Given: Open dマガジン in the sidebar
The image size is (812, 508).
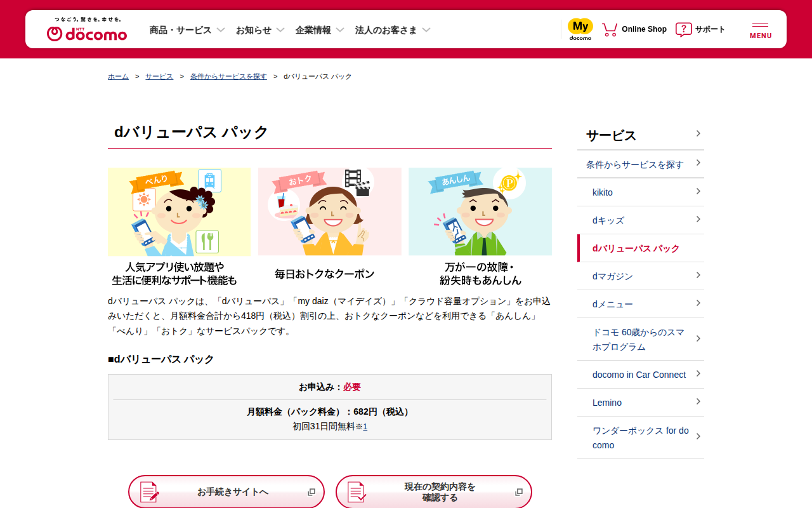Looking at the screenshot, I should (641, 276).
